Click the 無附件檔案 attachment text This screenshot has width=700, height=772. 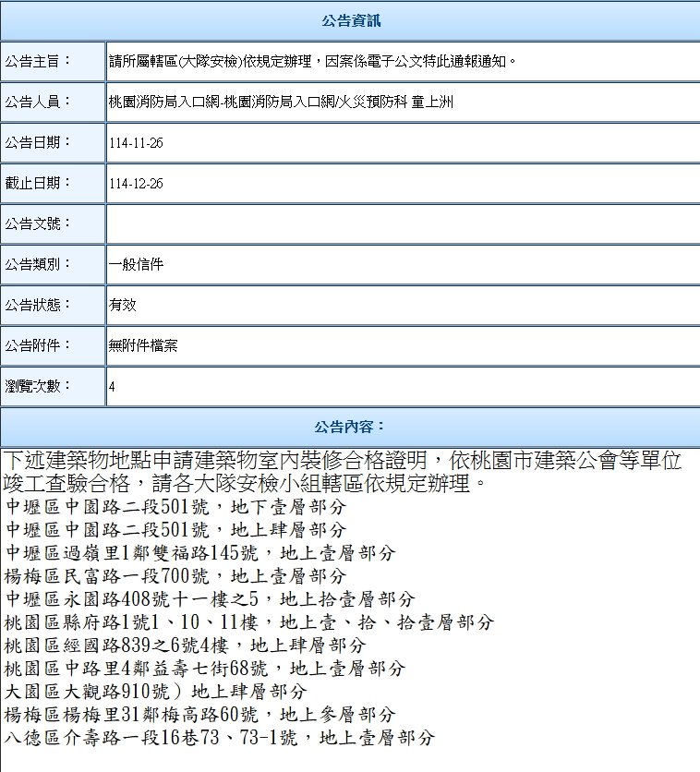(x=143, y=345)
